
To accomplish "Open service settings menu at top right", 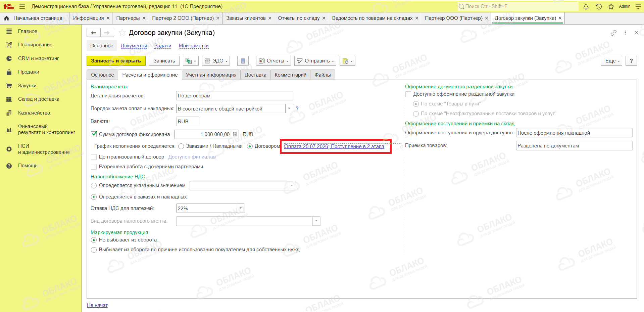I will click(x=638, y=6).
